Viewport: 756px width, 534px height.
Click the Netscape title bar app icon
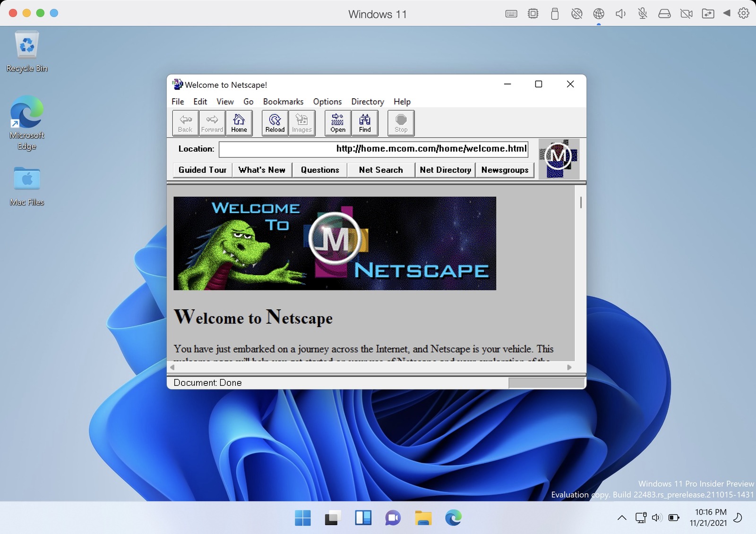[178, 85]
